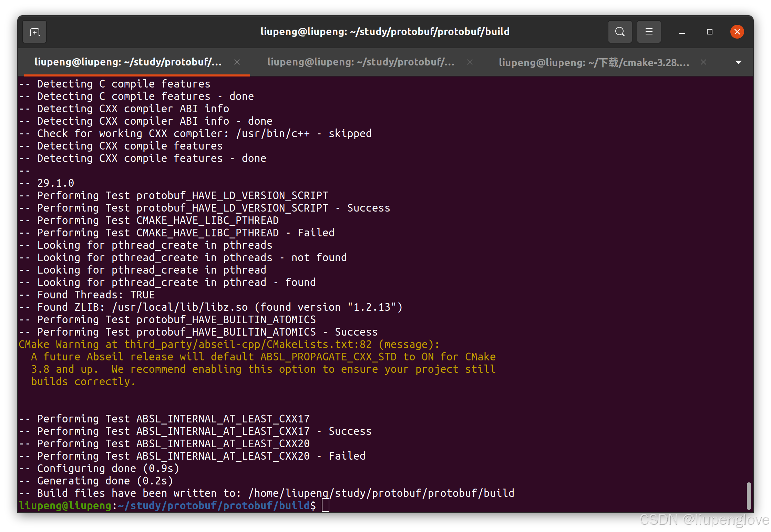This screenshot has width=771, height=532.
Task: Click the 'A future Abseil release' warning line
Action: click(264, 357)
